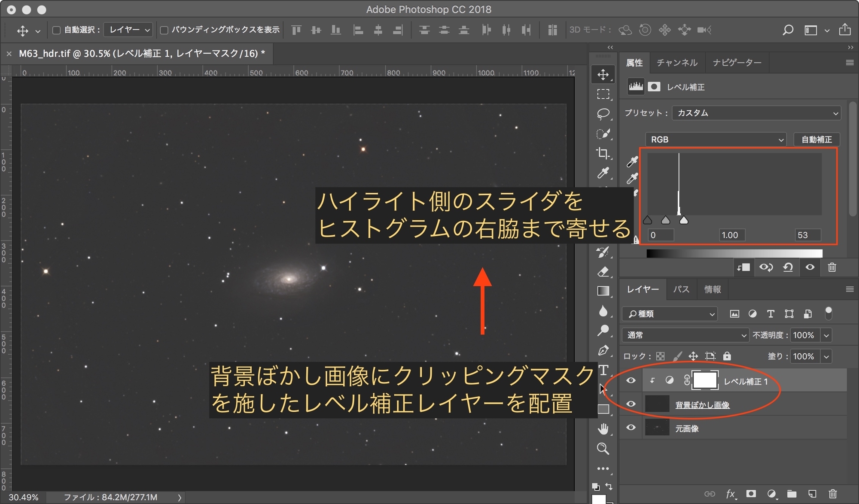Select the Lasso tool
Image resolution: width=859 pixels, height=504 pixels.
pyautogui.click(x=603, y=114)
